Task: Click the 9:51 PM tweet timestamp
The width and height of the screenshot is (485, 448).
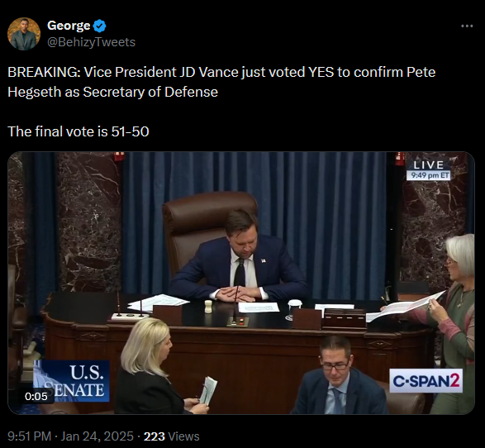Action: click(x=29, y=436)
